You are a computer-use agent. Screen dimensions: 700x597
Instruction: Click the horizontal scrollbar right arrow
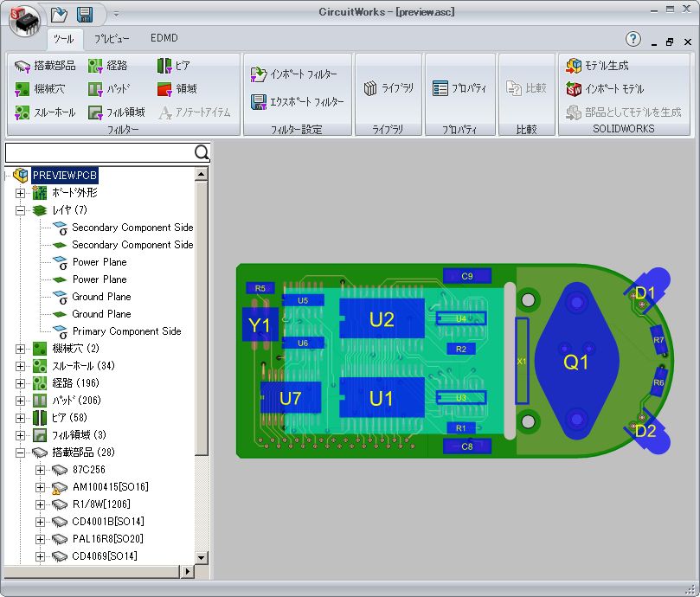188,571
